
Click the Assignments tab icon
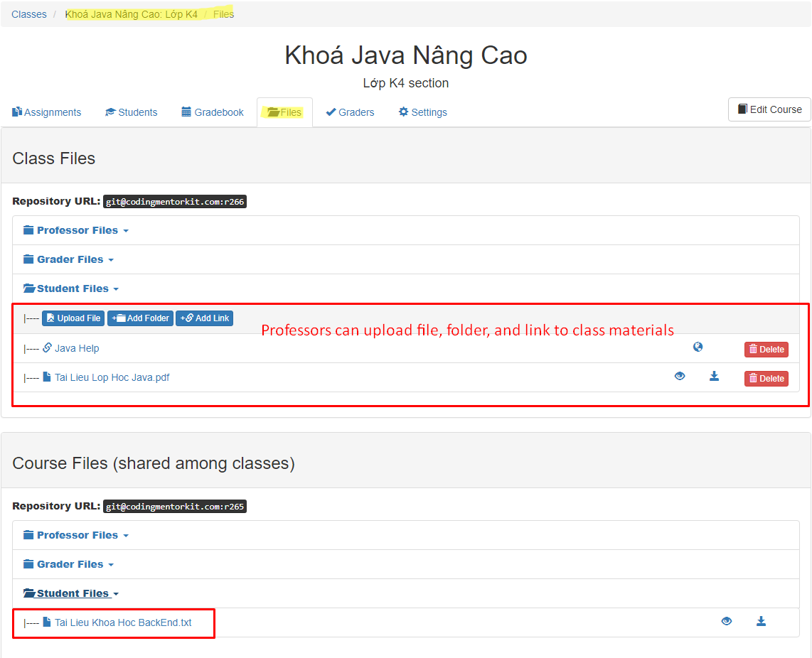pos(16,112)
